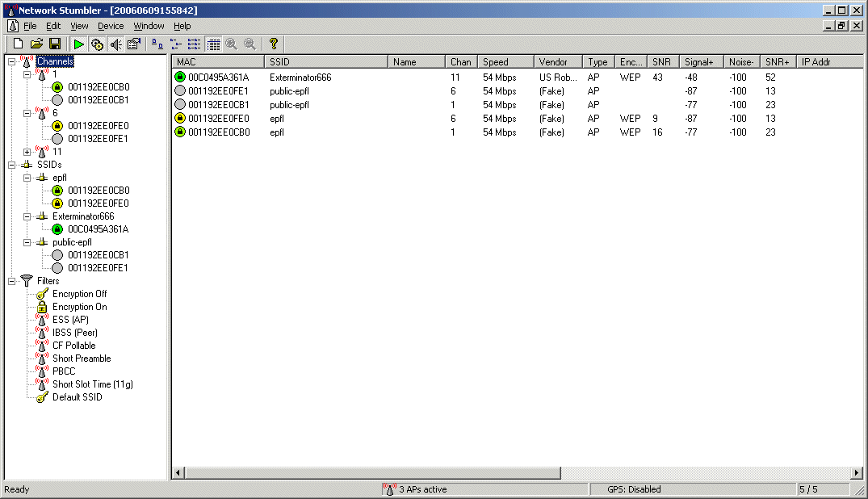The width and height of the screenshot is (868, 499).
Task: Click the SNR+ column header
Action: tap(778, 62)
